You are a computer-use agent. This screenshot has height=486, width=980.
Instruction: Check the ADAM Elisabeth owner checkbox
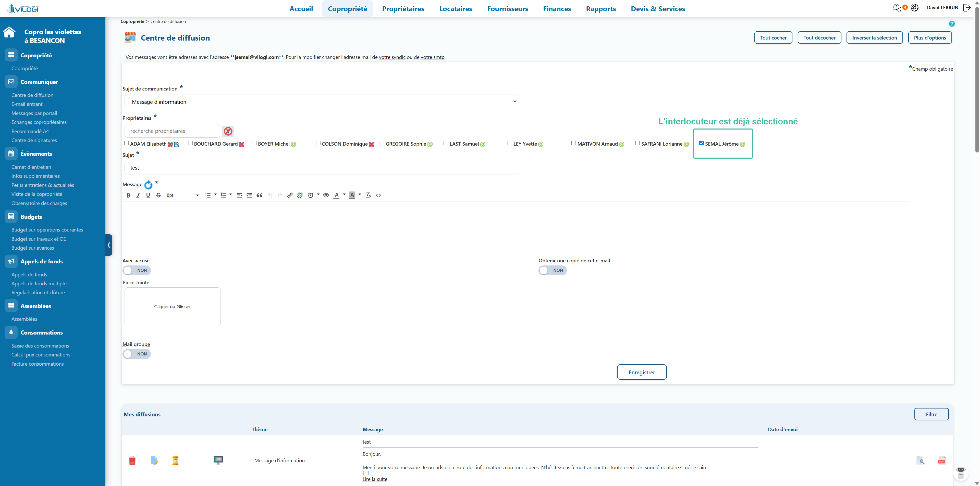[x=126, y=143]
